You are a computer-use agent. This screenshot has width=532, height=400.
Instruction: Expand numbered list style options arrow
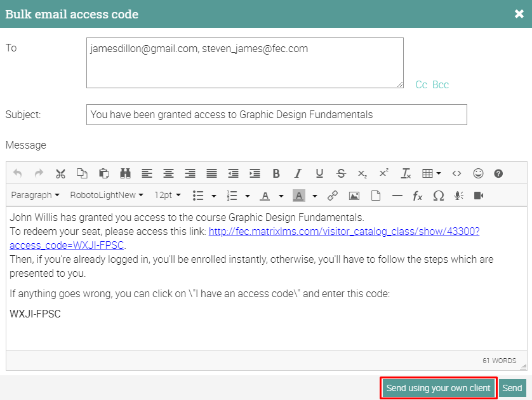pos(248,196)
